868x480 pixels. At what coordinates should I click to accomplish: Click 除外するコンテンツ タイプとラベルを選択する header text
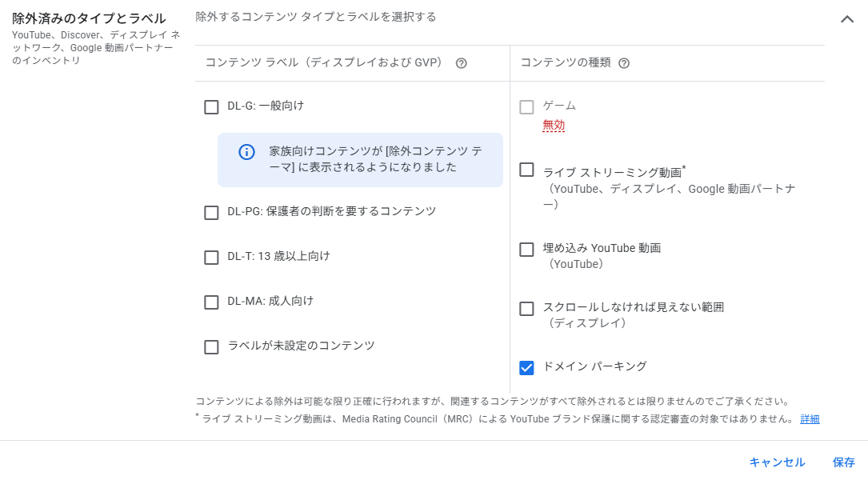[316, 17]
